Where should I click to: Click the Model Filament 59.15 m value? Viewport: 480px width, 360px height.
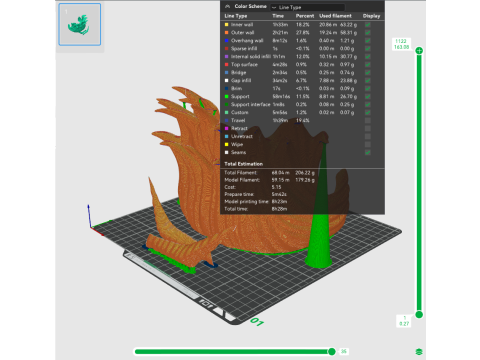(x=281, y=180)
